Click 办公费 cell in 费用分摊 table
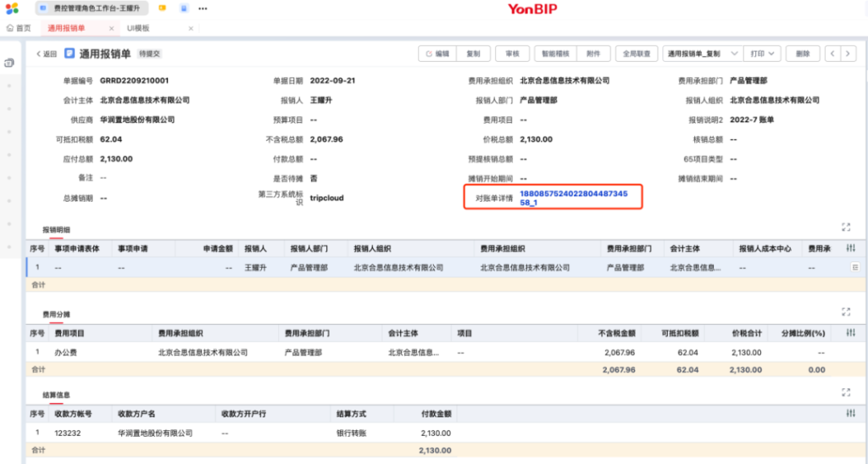Viewport: 868px width, 464px height. tap(65, 353)
